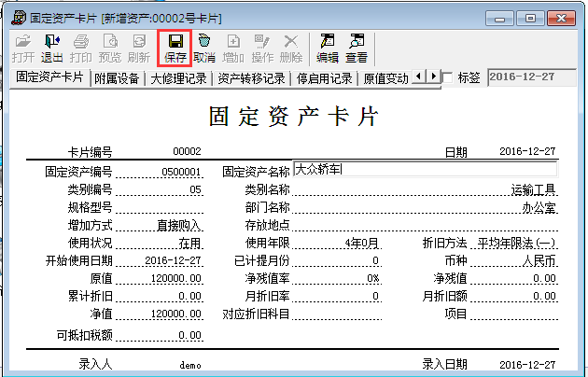Click the 打开 (Open) folder icon
Image resolution: width=588 pixels, height=377 pixels.
(x=23, y=48)
